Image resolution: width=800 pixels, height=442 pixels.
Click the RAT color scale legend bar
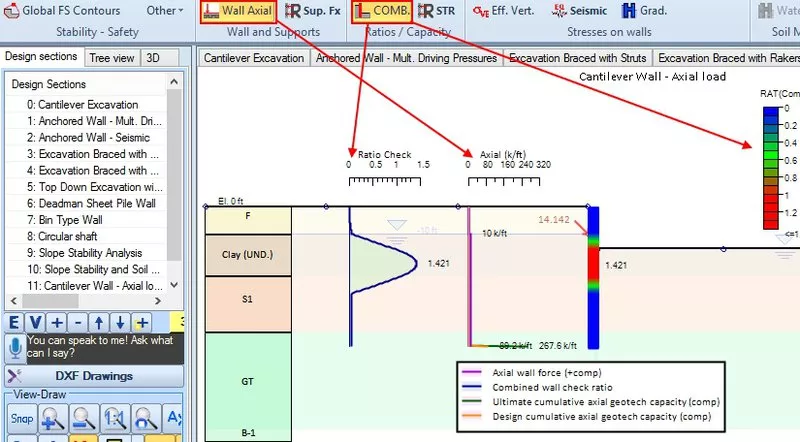[x=770, y=168]
